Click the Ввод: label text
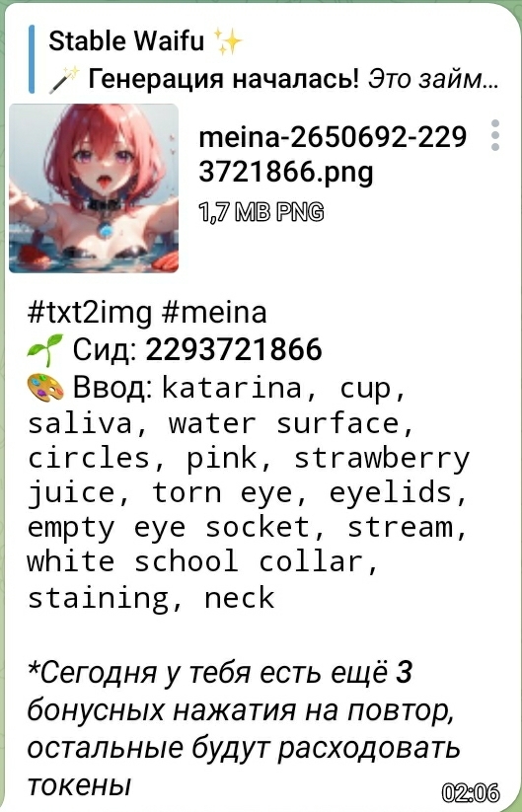The image size is (522, 812). pyautogui.click(x=112, y=389)
